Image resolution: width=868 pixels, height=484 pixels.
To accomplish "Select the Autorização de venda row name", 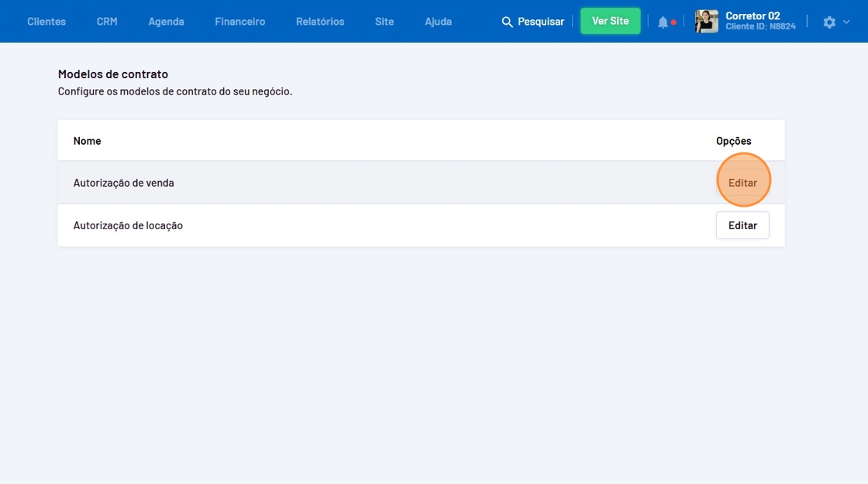I will pyautogui.click(x=123, y=183).
